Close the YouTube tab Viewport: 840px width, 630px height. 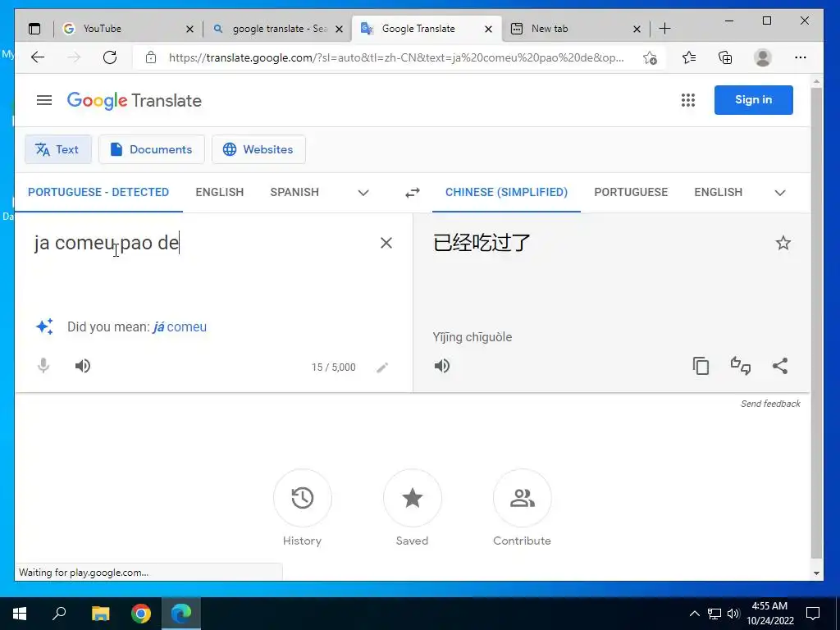click(189, 29)
